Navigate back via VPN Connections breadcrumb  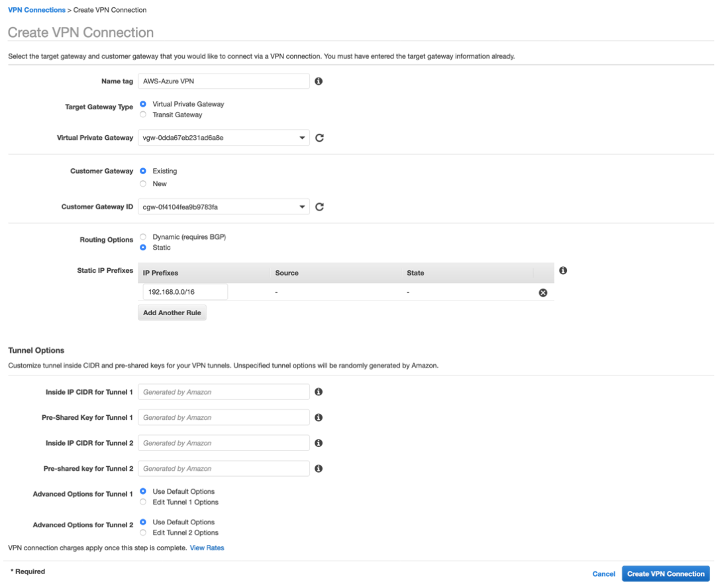point(36,9)
